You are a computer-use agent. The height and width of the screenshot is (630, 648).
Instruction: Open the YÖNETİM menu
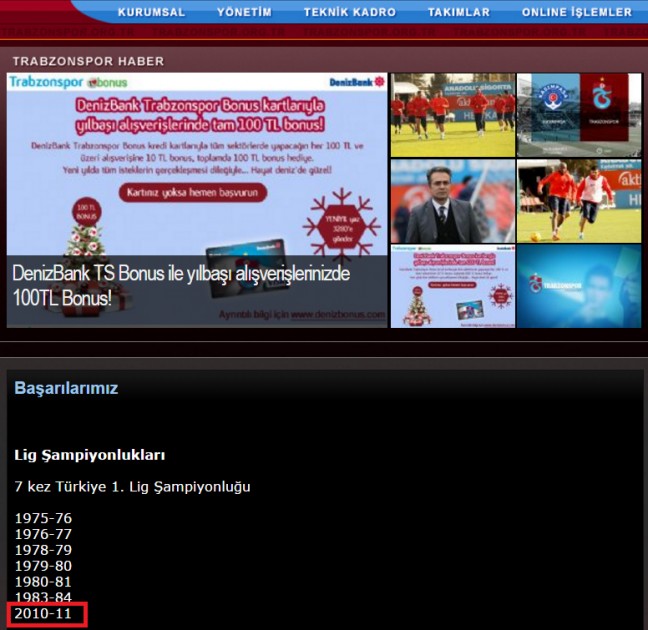click(244, 13)
